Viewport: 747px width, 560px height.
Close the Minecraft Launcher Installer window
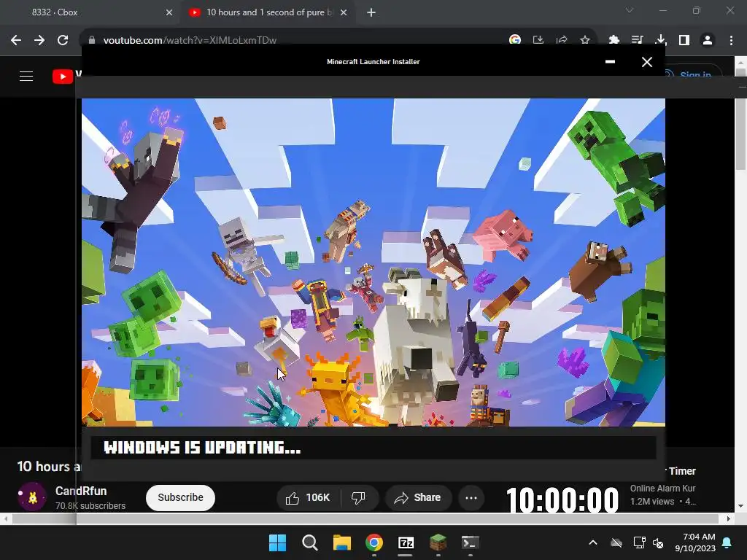click(646, 62)
